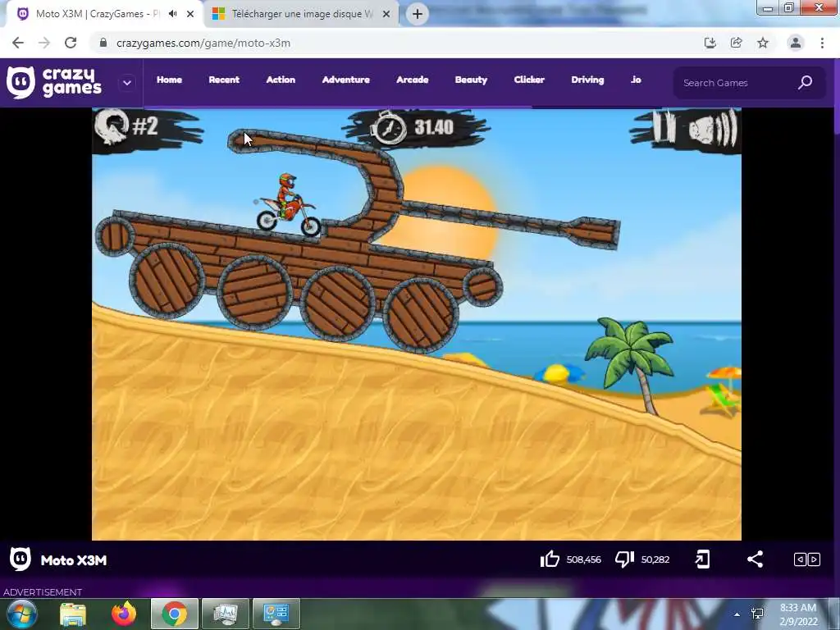Open the control panel taskbar app
The width and height of the screenshot is (840, 630).
click(x=276, y=614)
